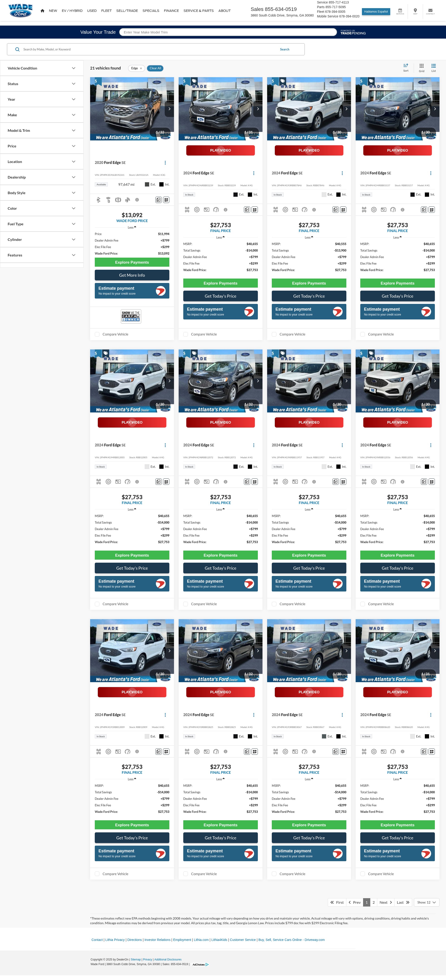The height and width of the screenshot is (980, 446).
Task: Open the Sort options icon
Action: point(406,67)
